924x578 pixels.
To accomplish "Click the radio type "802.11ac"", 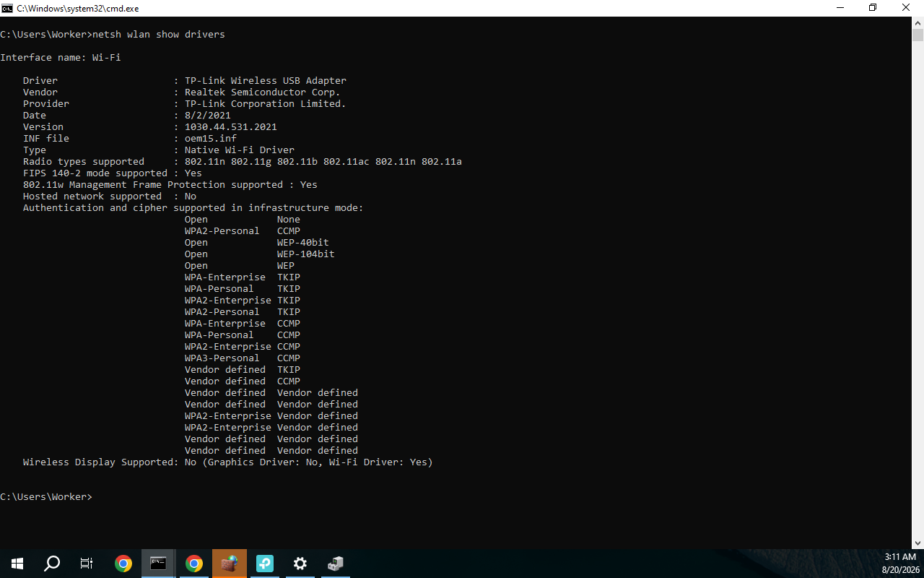I will pyautogui.click(x=346, y=162).
